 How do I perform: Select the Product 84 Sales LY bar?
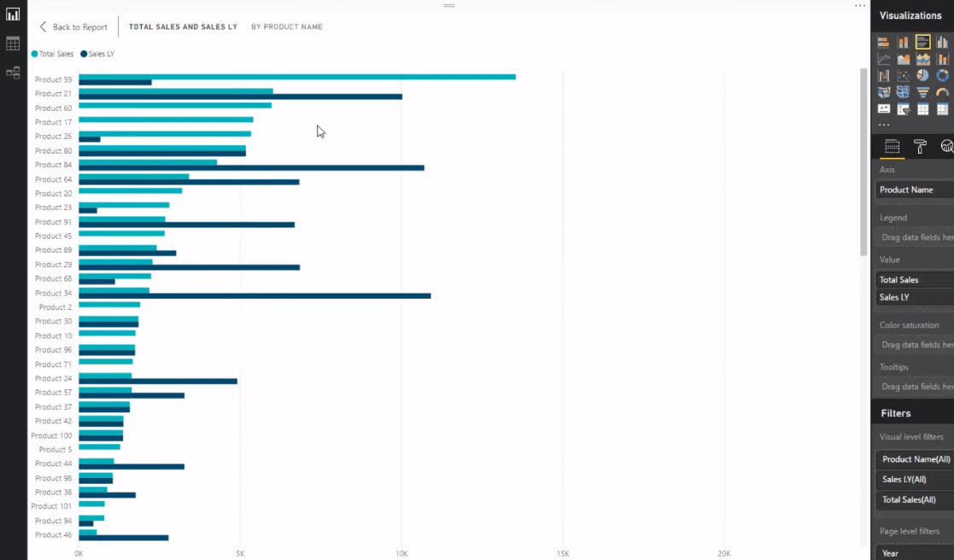251,168
